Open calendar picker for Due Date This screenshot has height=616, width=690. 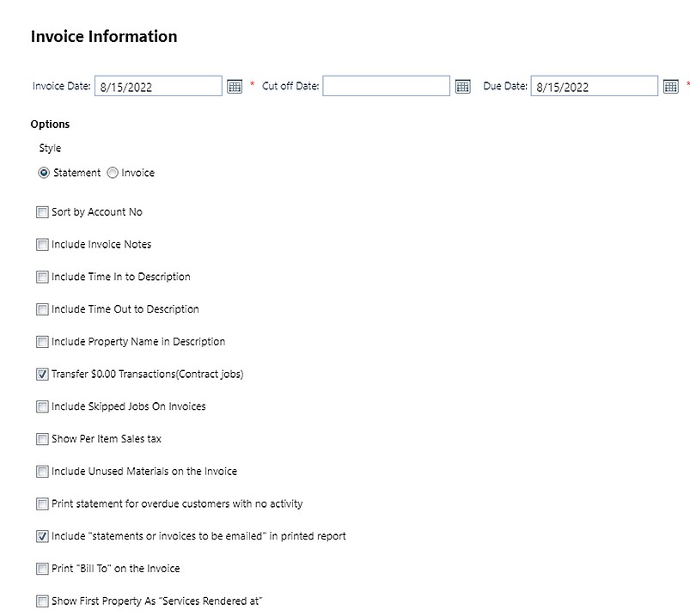pyautogui.click(x=670, y=86)
